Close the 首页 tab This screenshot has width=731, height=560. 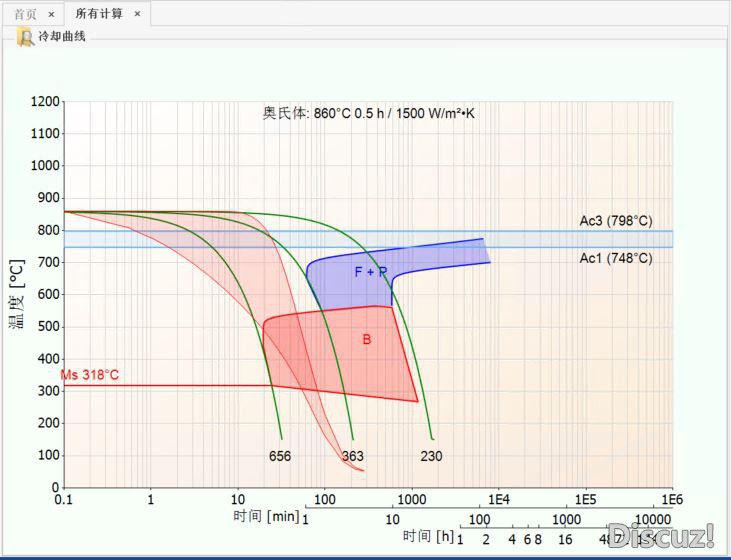(51, 14)
